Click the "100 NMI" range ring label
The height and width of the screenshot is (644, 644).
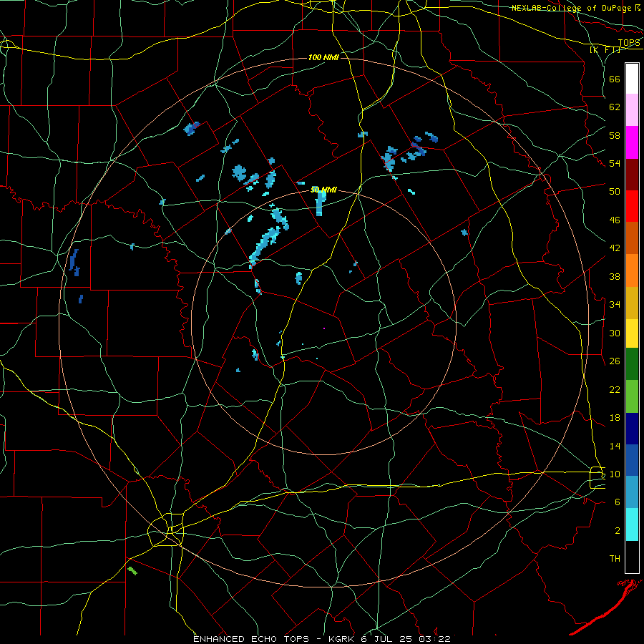323,57
